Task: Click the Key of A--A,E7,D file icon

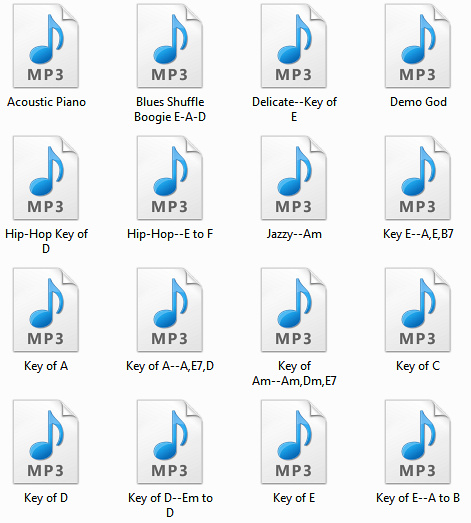Action: pyautogui.click(x=170, y=310)
